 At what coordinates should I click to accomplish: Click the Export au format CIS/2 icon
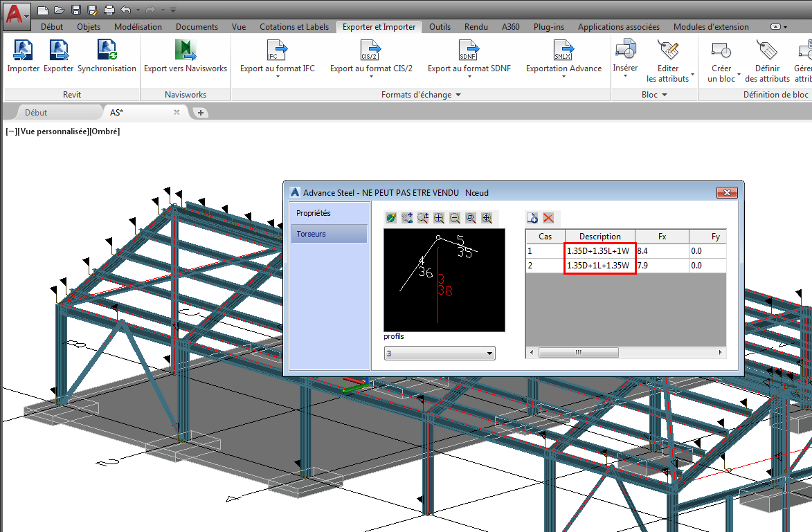pyautogui.click(x=371, y=51)
